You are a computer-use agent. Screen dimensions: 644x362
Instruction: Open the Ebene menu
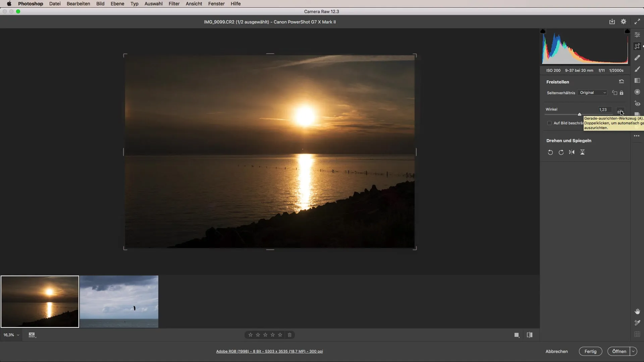click(x=117, y=4)
